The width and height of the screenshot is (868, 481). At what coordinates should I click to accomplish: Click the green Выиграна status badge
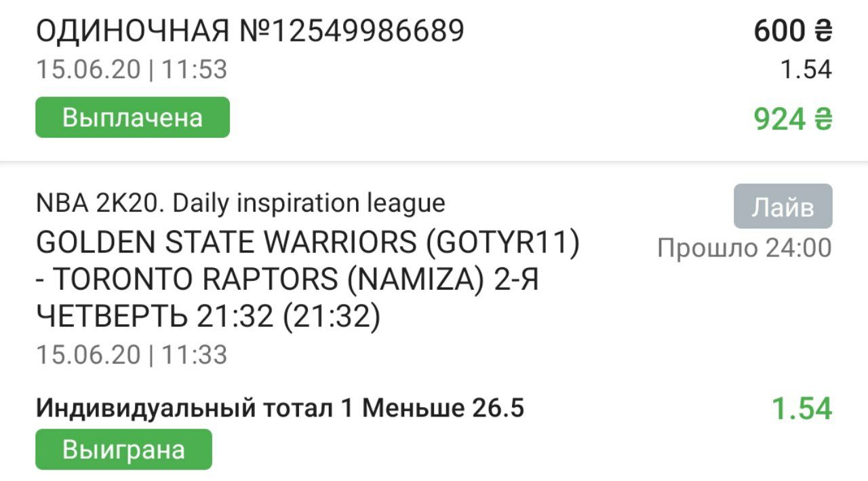[123, 449]
